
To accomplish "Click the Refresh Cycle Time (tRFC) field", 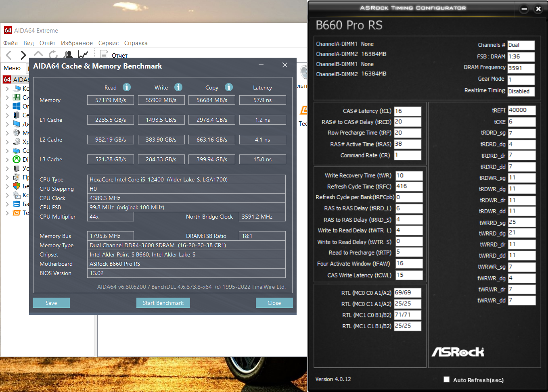I will pos(409,186).
